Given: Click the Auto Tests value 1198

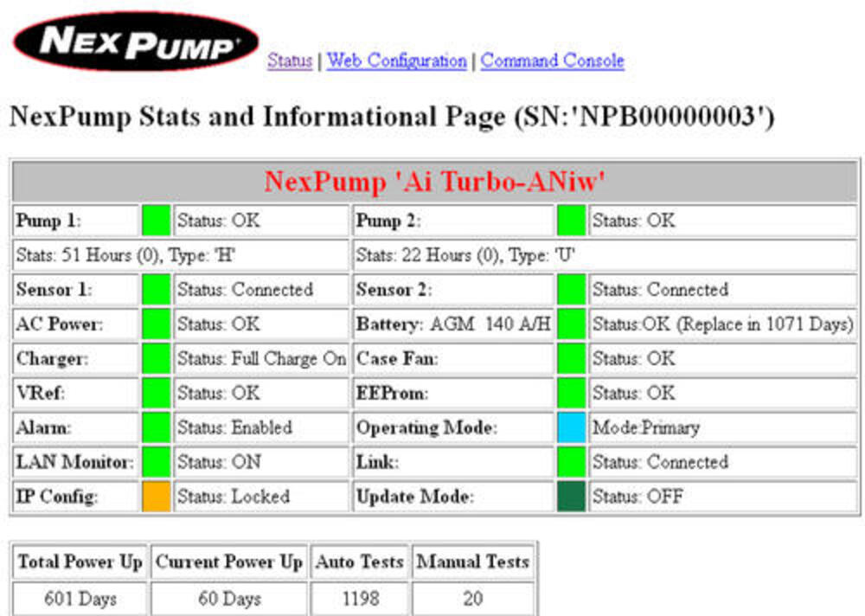Looking at the screenshot, I should [x=360, y=599].
